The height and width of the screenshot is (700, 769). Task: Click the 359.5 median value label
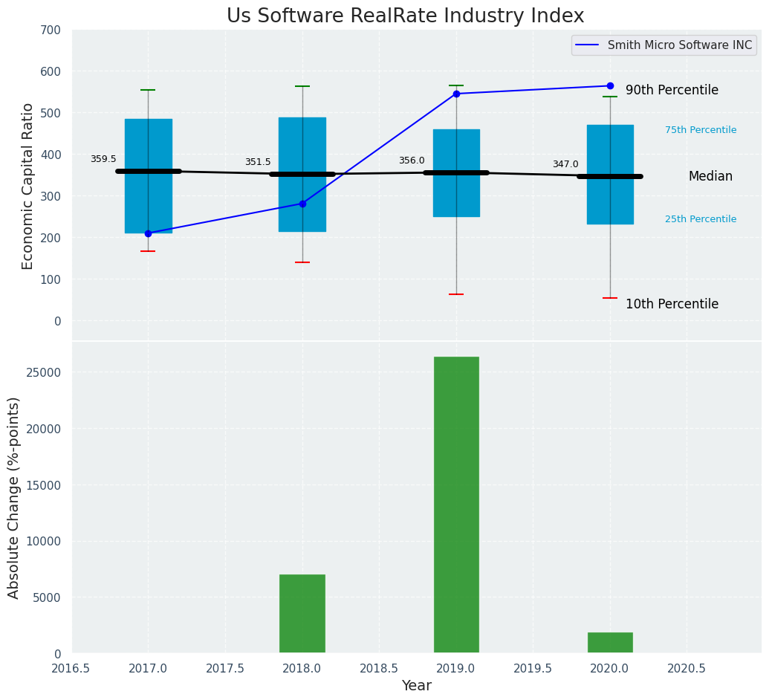click(x=103, y=159)
